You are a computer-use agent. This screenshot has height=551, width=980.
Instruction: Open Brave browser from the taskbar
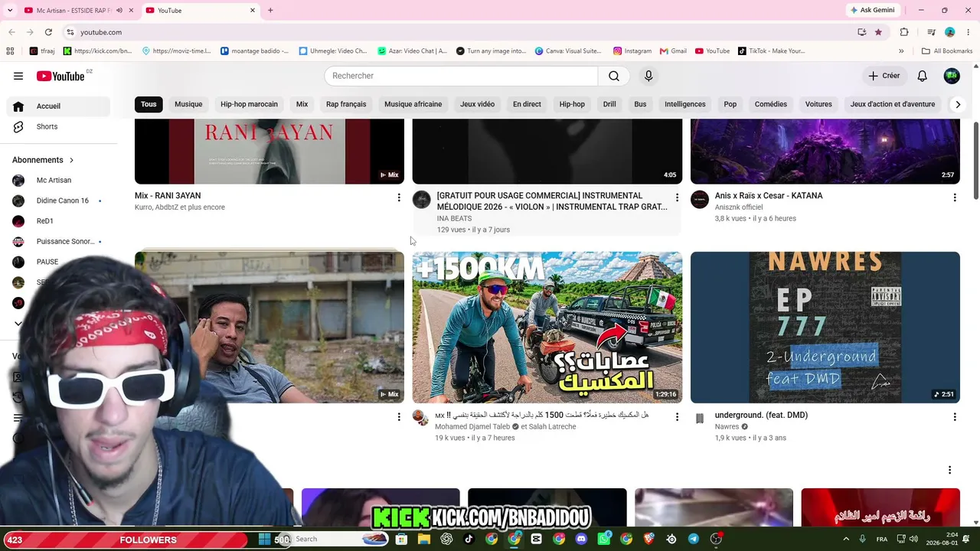point(648,539)
